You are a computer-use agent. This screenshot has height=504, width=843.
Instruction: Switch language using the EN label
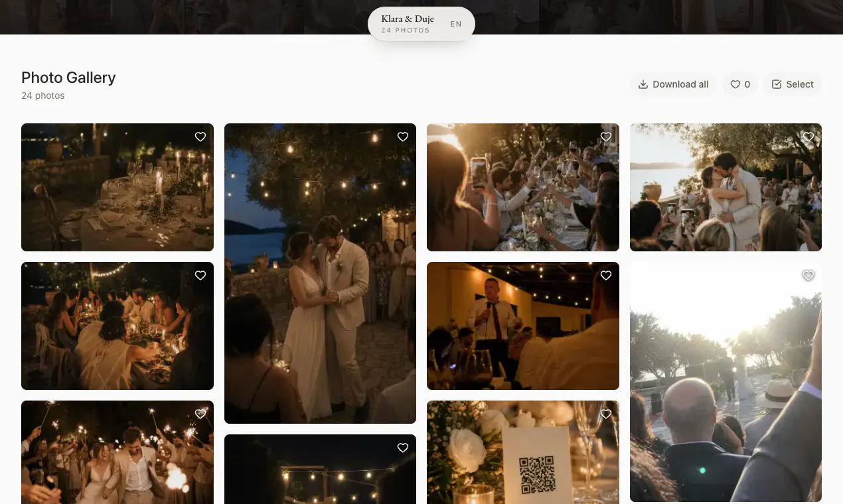point(456,24)
